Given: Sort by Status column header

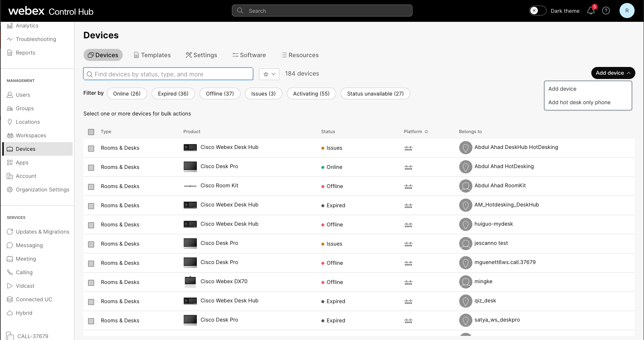Looking at the screenshot, I should pos(328,132).
